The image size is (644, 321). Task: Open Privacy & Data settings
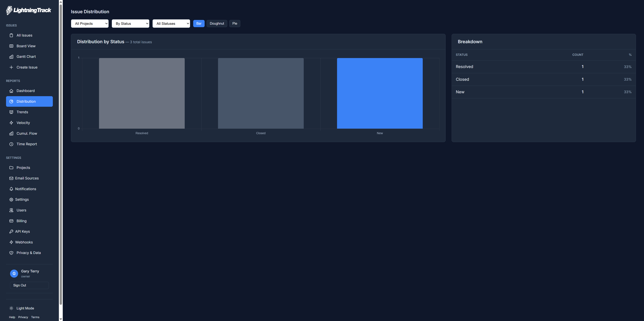[29, 252]
